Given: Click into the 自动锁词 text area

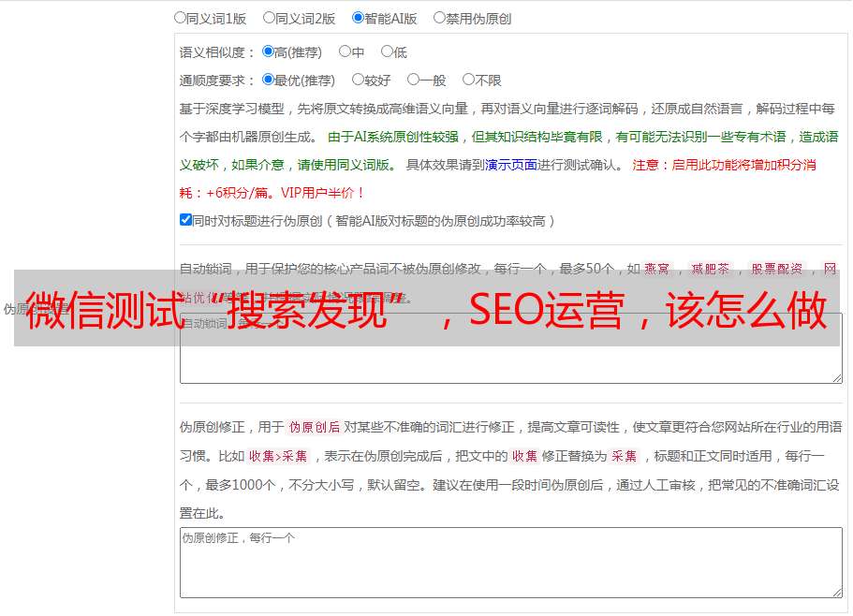Looking at the screenshot, I should click(511, 348).
